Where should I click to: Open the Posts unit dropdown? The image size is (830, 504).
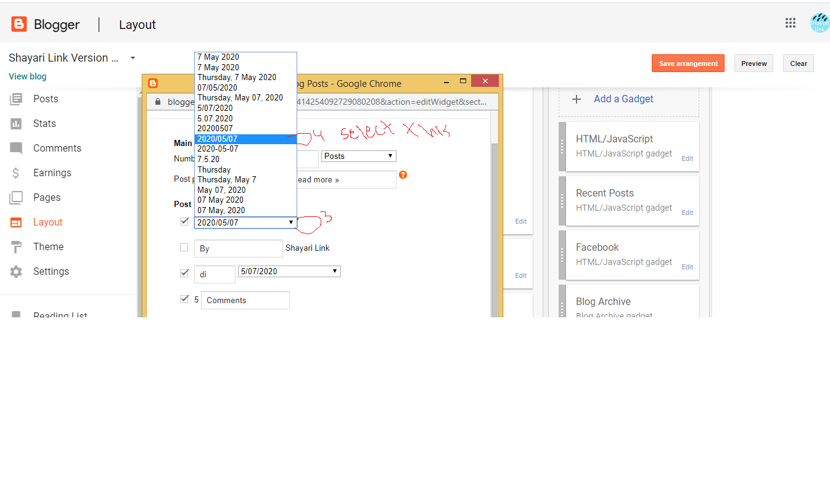point(359,156)
